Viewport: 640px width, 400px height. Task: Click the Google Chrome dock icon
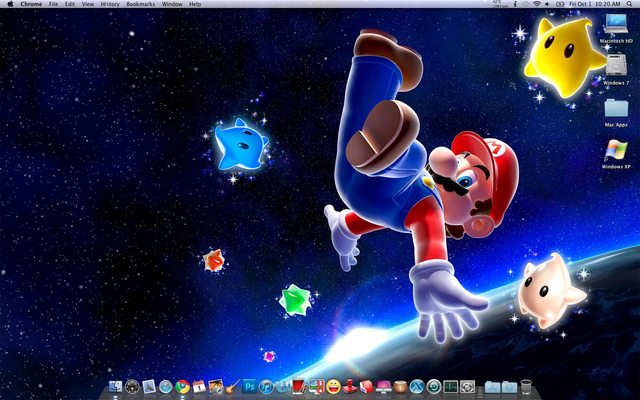click(182, 386)
